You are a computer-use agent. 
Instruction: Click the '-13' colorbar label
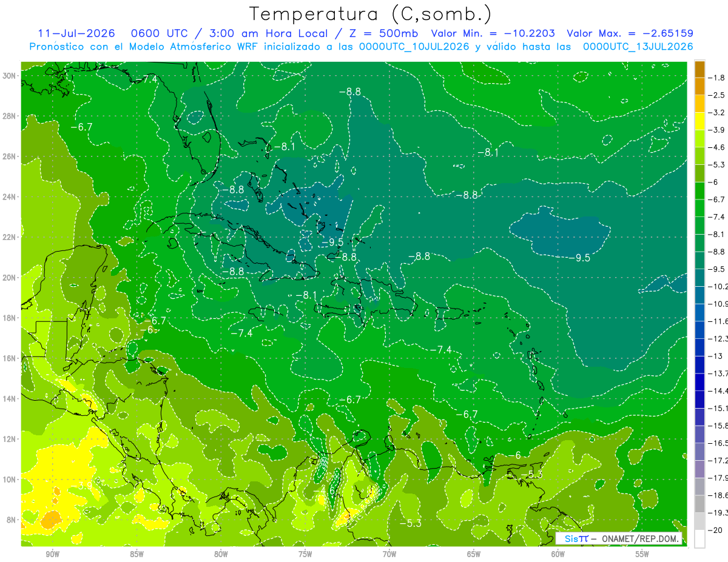[716, 356]
